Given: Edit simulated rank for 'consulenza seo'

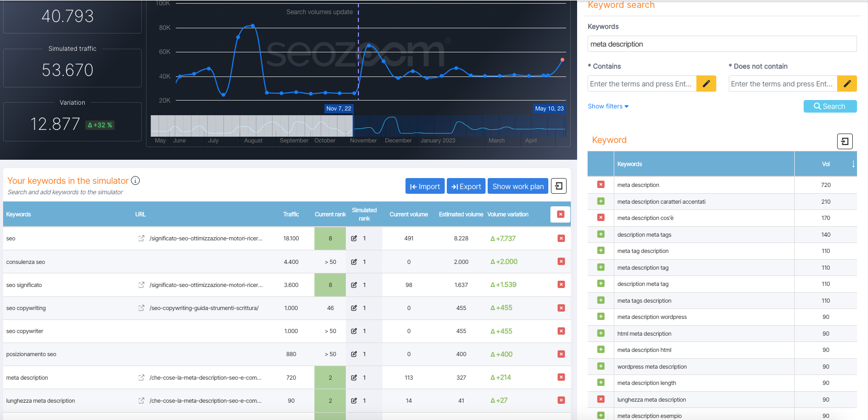Looking at the screenshot, I should point(354,262).
